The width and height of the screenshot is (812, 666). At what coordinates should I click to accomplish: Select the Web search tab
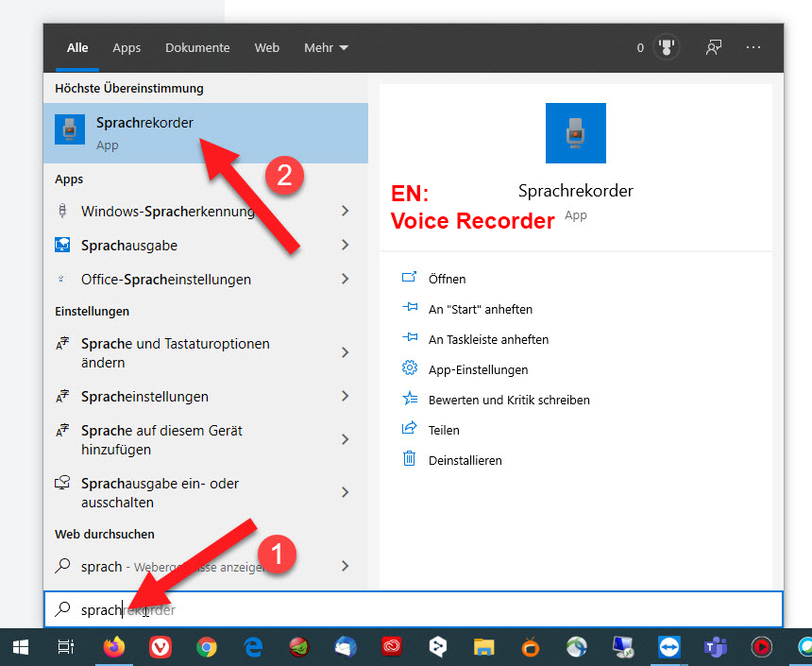coord(267,47)
